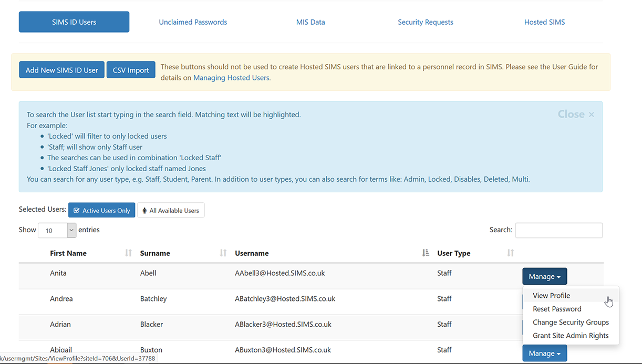The image size is (642, 364).
Task: Choose View Profile from Manage menu
Action: [x=571, y=296]
